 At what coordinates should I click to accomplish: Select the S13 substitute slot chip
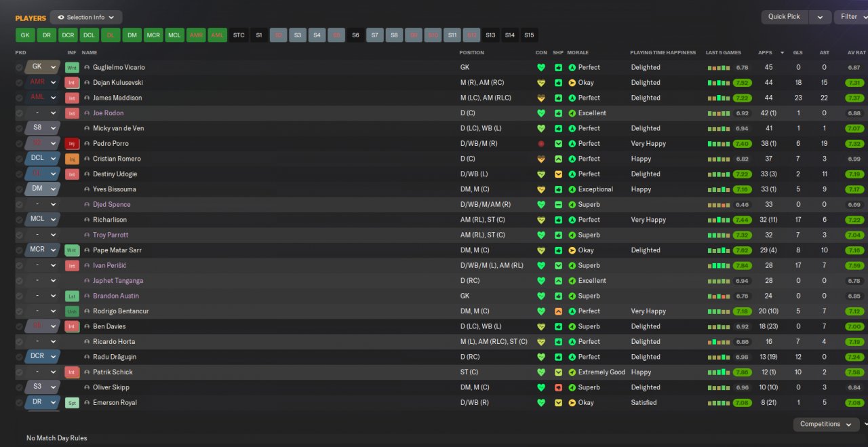(x=490, y=35)
